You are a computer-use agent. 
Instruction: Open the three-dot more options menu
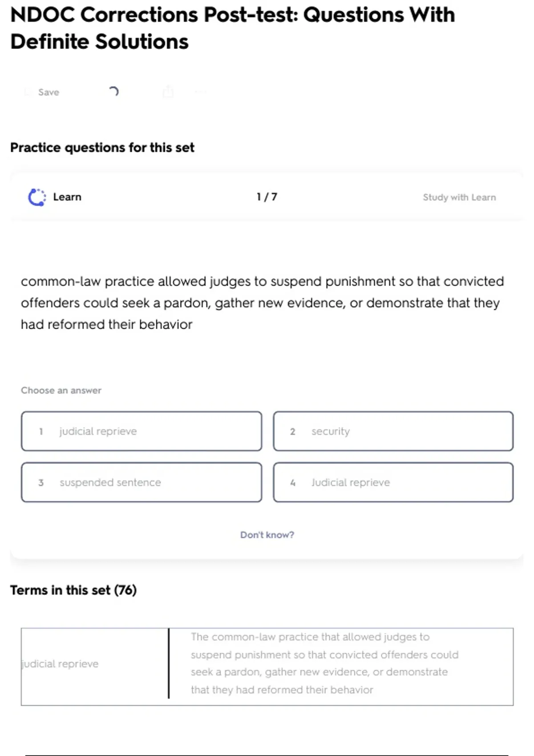[201, 92]
